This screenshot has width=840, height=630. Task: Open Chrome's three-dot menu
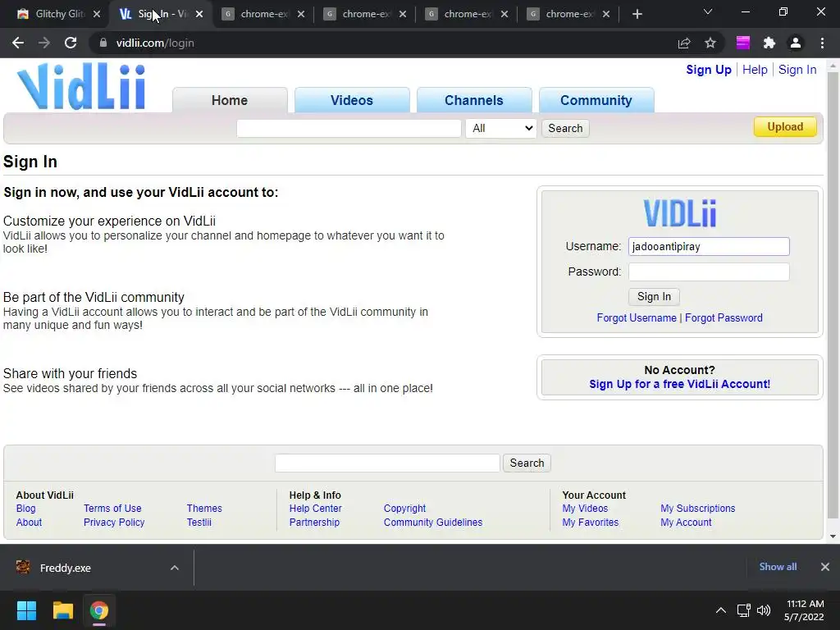click(822, 43)
